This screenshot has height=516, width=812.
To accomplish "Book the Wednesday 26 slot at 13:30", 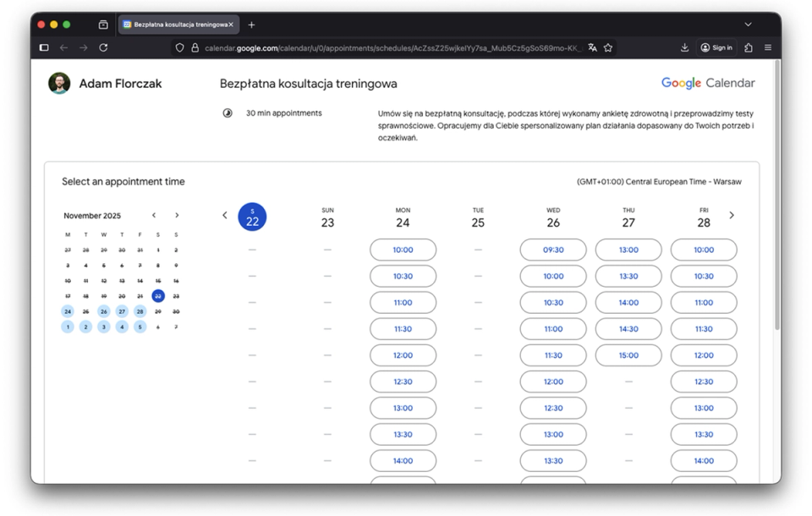I will pyautogui.click(x=553, y=461).
